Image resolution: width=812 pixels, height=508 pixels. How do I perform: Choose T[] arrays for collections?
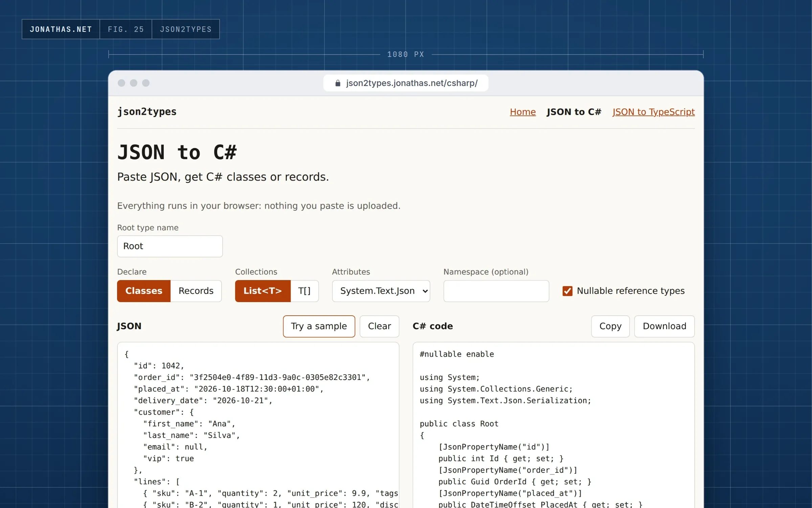[304, 291]
